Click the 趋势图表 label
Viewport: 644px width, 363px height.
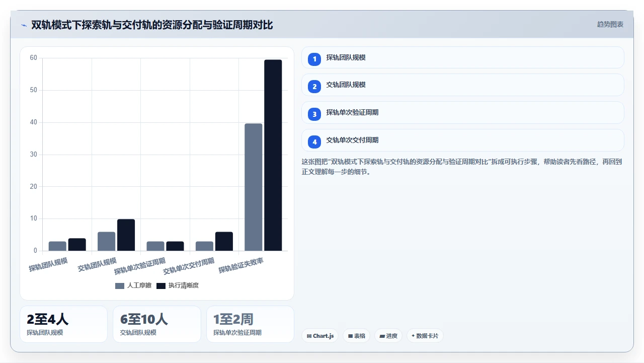(610, 24)
